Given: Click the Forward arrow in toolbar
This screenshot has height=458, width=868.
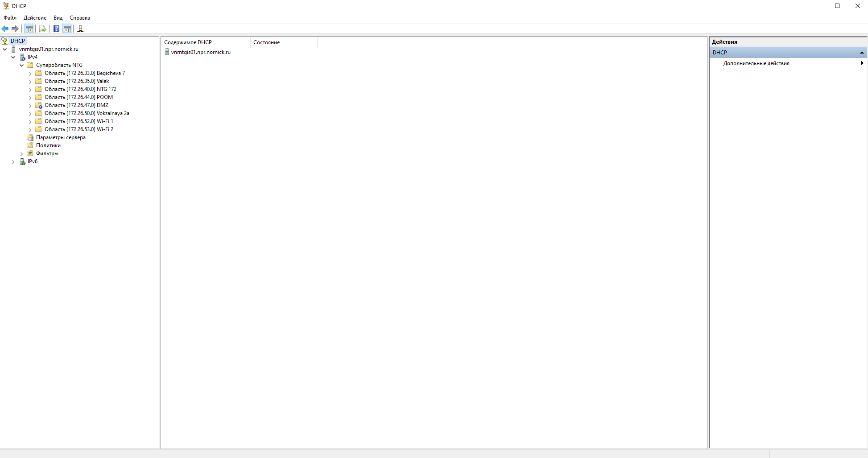Looking at the screenshot, I should coord(15,29).
